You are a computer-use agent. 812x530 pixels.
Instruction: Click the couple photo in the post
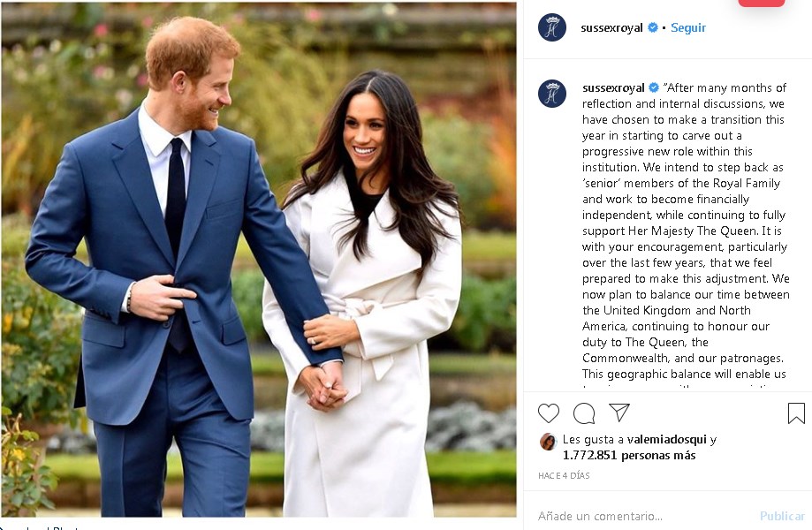point(259,260)
